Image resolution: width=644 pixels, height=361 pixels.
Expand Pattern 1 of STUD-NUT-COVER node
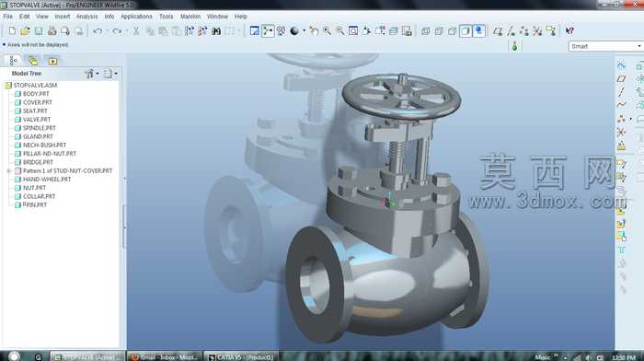[8, 170]
